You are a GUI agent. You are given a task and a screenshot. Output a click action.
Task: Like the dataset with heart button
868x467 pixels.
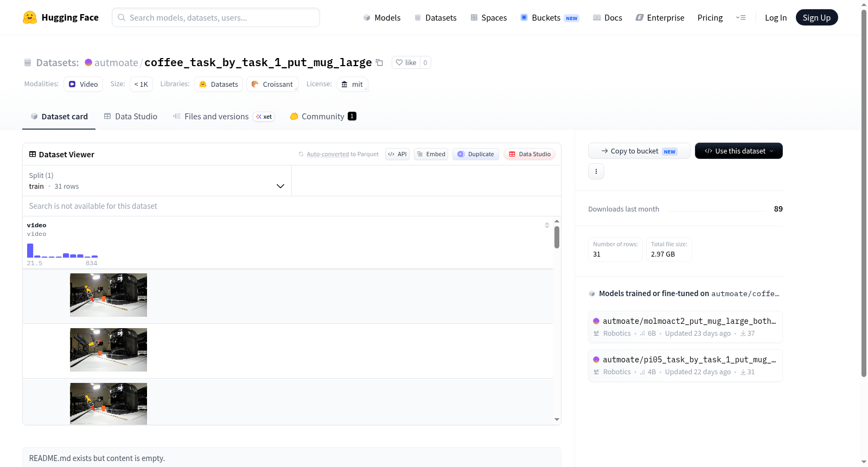[x=406, y=62]
